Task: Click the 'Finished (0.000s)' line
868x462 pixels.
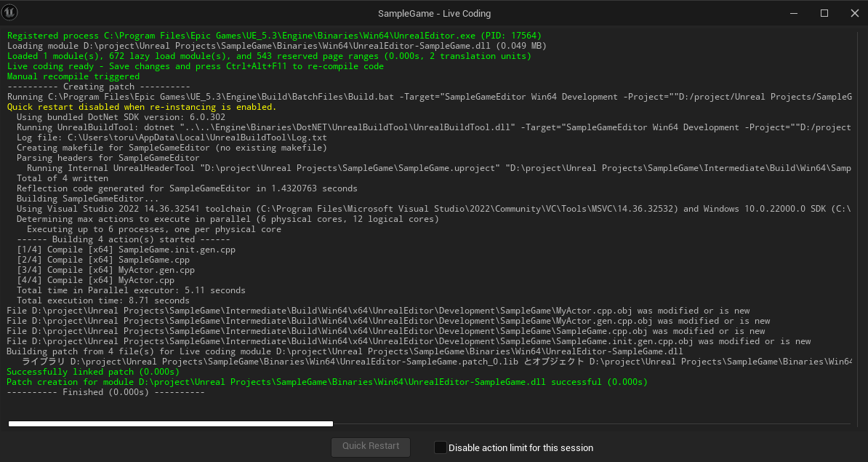Action: click(105, 392)
